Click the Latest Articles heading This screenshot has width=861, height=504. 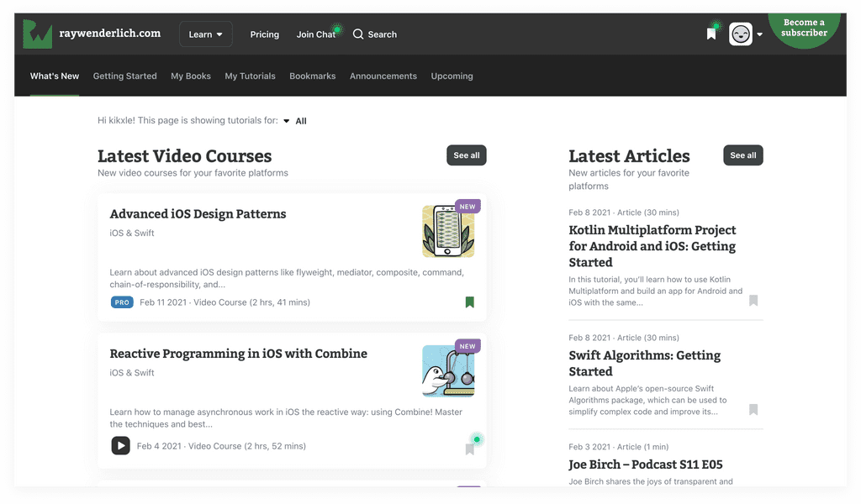629,155
